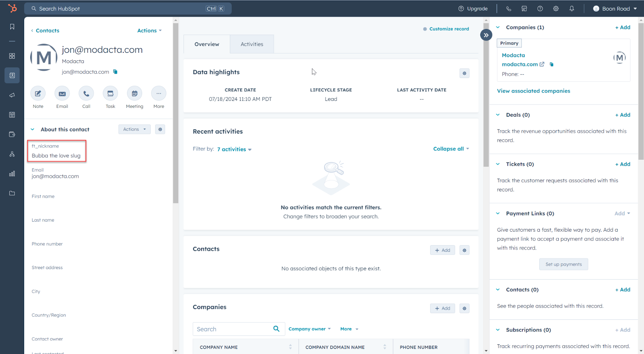Click Upgrade in top bar

point(473,8)
